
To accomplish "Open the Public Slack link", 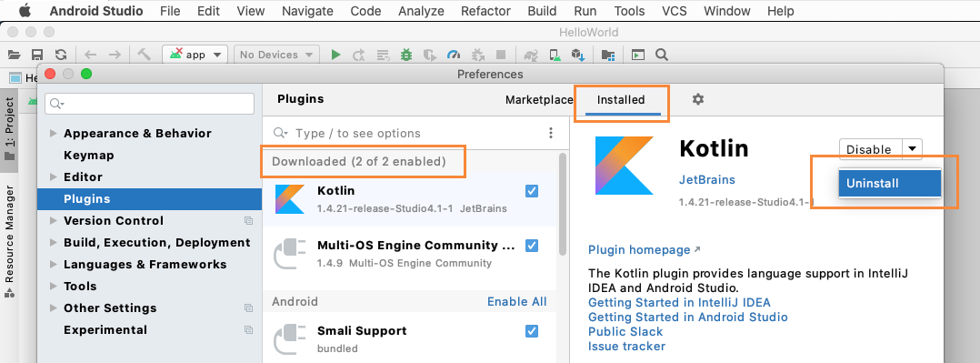I will click(x=625, y=332).
